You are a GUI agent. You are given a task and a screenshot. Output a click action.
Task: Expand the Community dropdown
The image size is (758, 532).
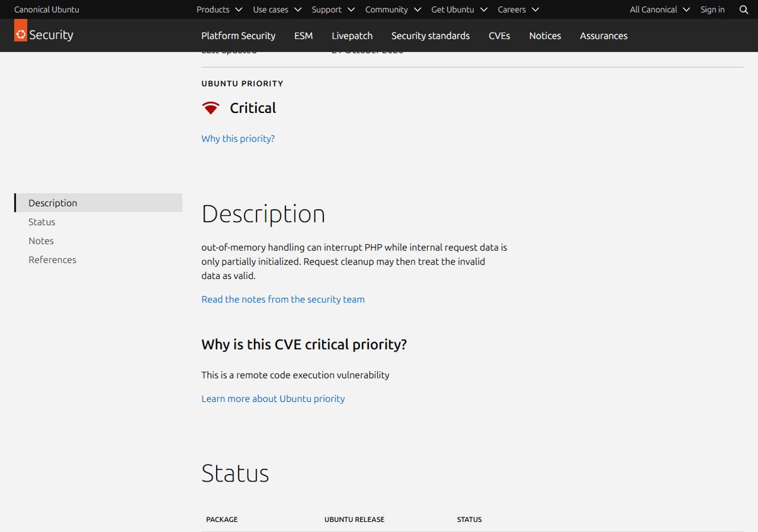coord(393,9)
